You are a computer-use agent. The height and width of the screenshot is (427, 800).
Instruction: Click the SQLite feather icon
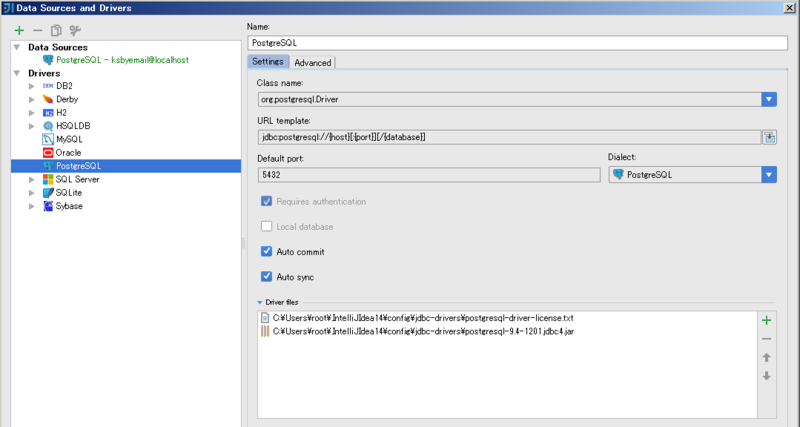click(48, 192)
